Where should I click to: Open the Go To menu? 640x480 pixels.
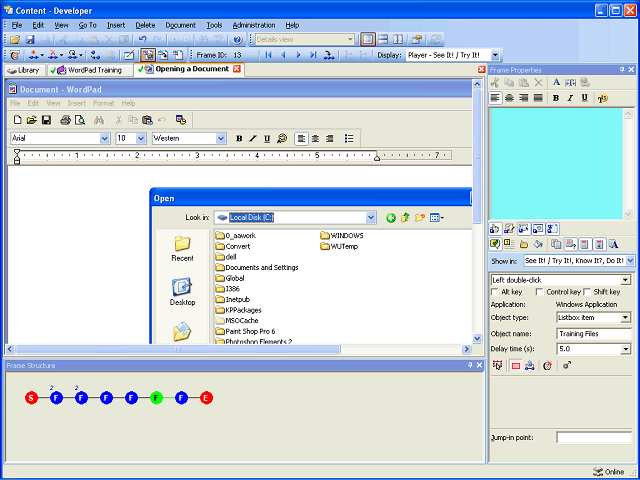pos(87,25)
